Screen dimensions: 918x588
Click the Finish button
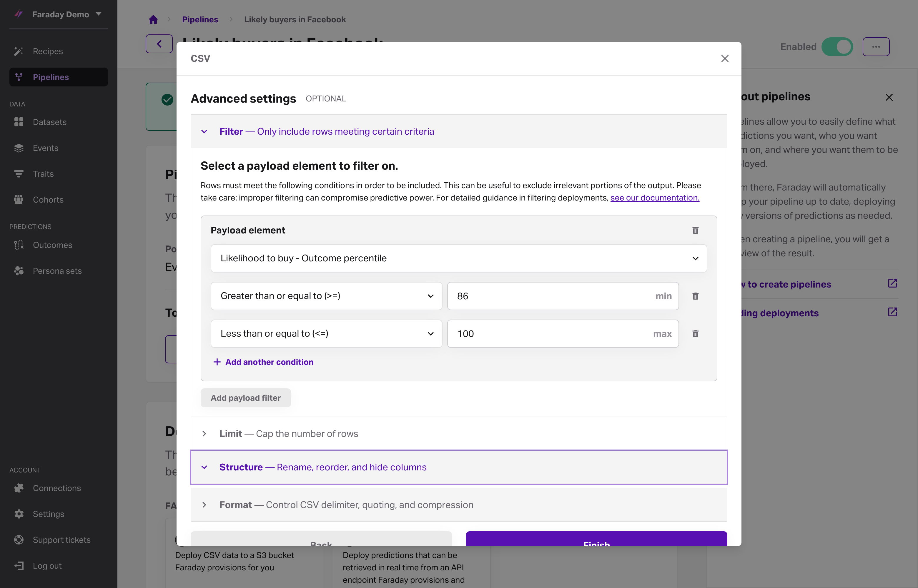[x=596, y=539]
